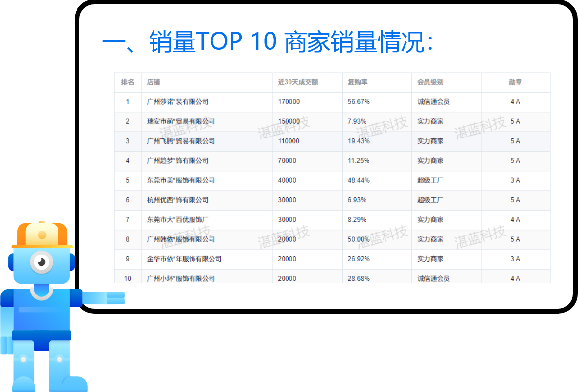
Task: Click the blue robot mascot's eye
Action: (41, 262)
